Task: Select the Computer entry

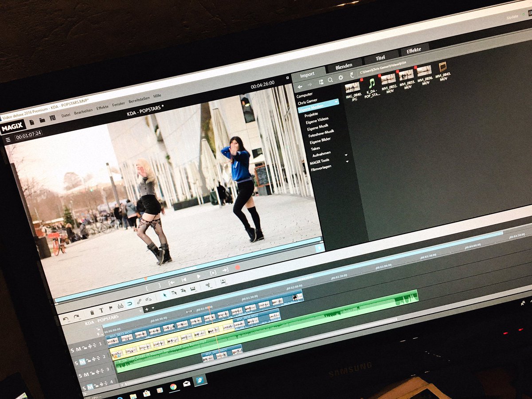Action: pos(305,95)
